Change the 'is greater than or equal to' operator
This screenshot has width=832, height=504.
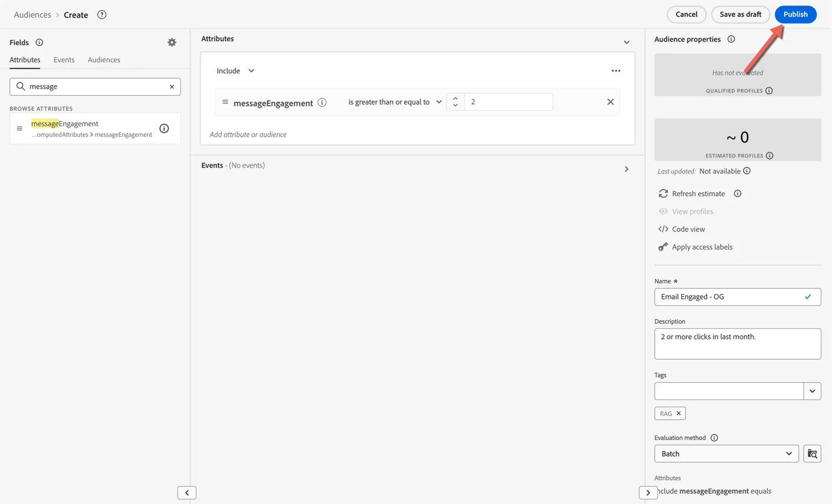[x=395, y=102]
